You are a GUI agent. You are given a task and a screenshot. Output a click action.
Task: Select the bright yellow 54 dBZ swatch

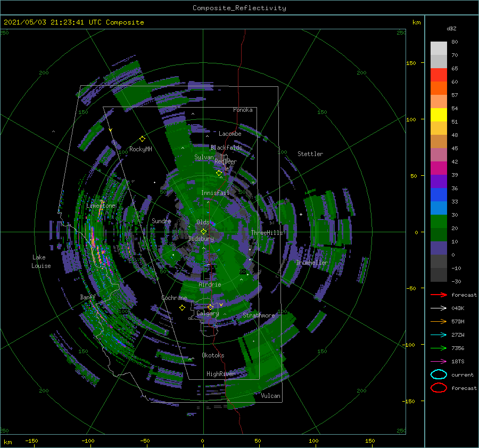click(x=439, y=115)
